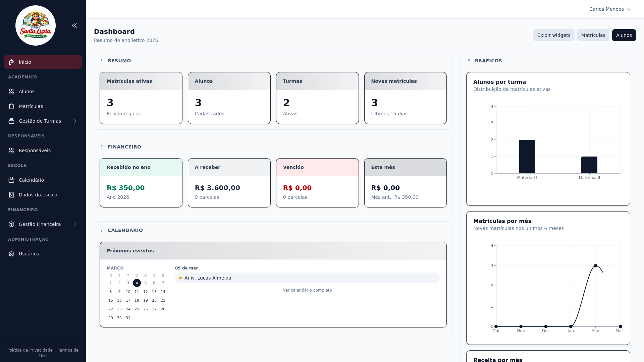Collapse the sidebar with double-chevron icon
The width and height of the screenshot is (644, 362).
[74, 25]
